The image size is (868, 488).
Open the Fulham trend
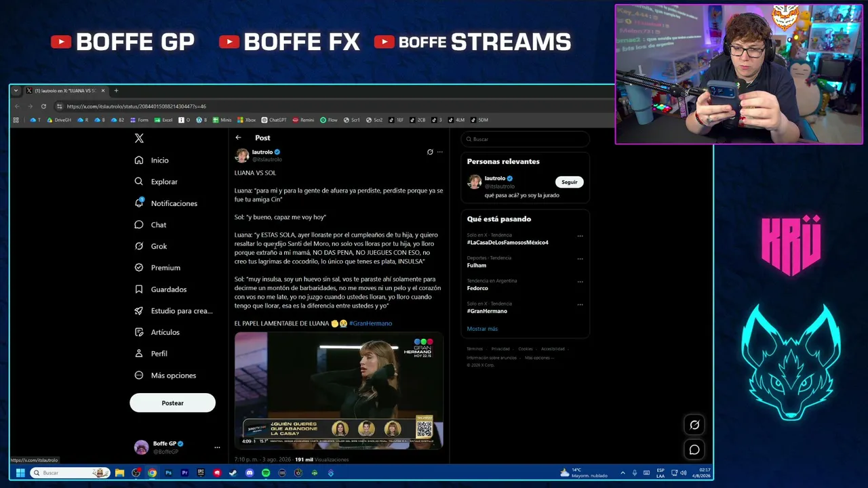point(477,265)
